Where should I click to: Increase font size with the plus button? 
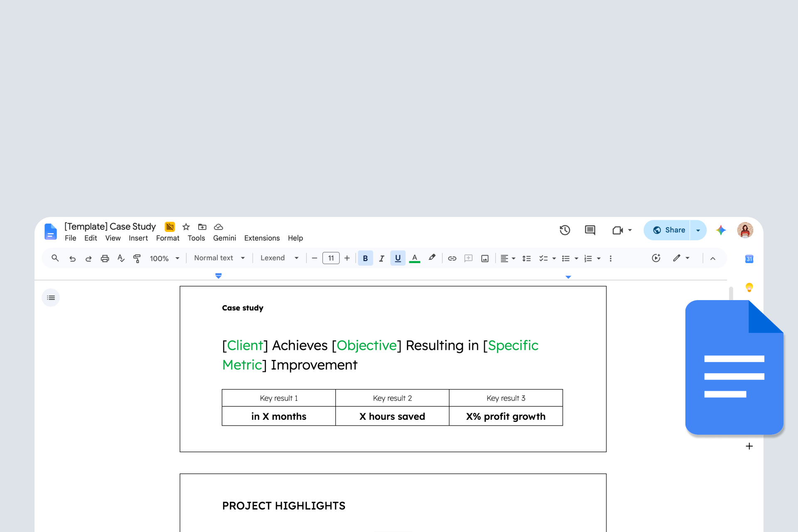pos(347,258)
